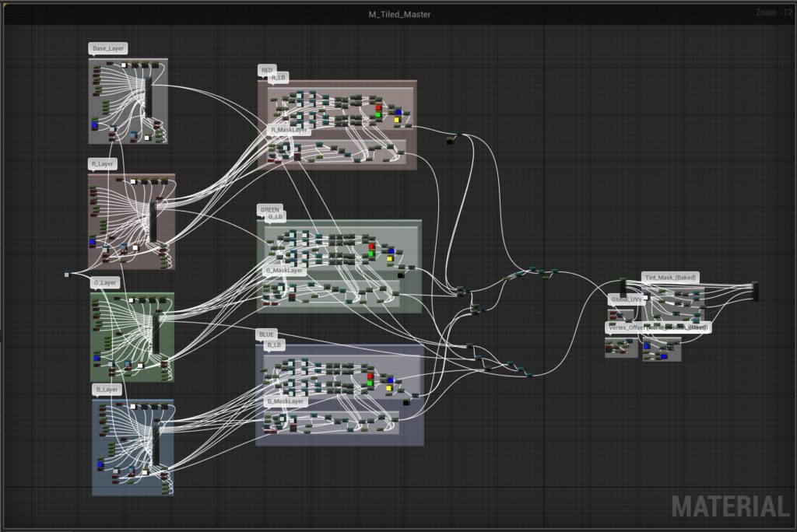Screen dimensions: 797x532
Task: Select the black node right of RED group
Action: (x=450, y=141)
